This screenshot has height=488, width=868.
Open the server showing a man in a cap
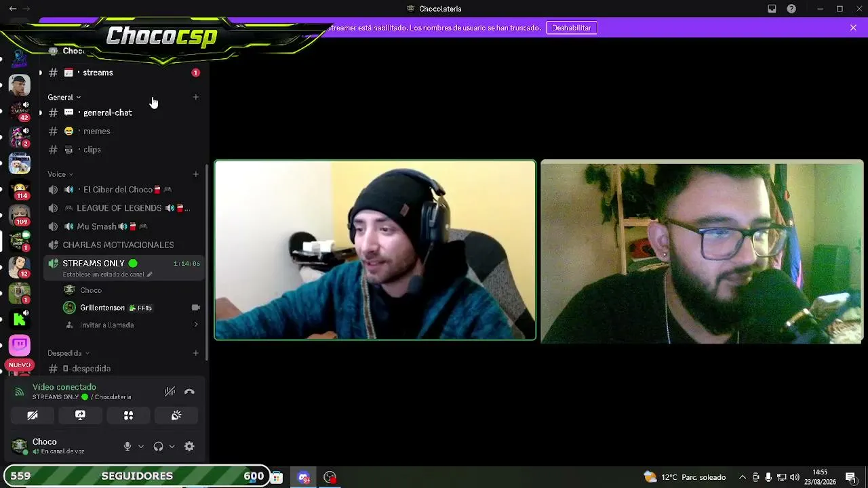tap(19, 85)
